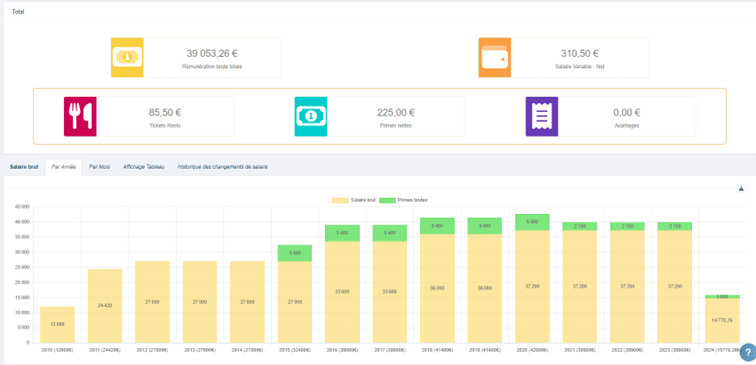Click the 85,50 € Tickets Resto amount
The image size is (756, 365).
click(x=165, y=113)
